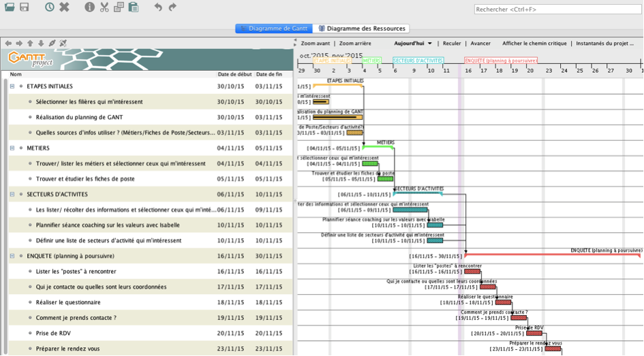Move the task down with the down arrow icon
This screenshot has height=356, width=644.
click(41, 43)
